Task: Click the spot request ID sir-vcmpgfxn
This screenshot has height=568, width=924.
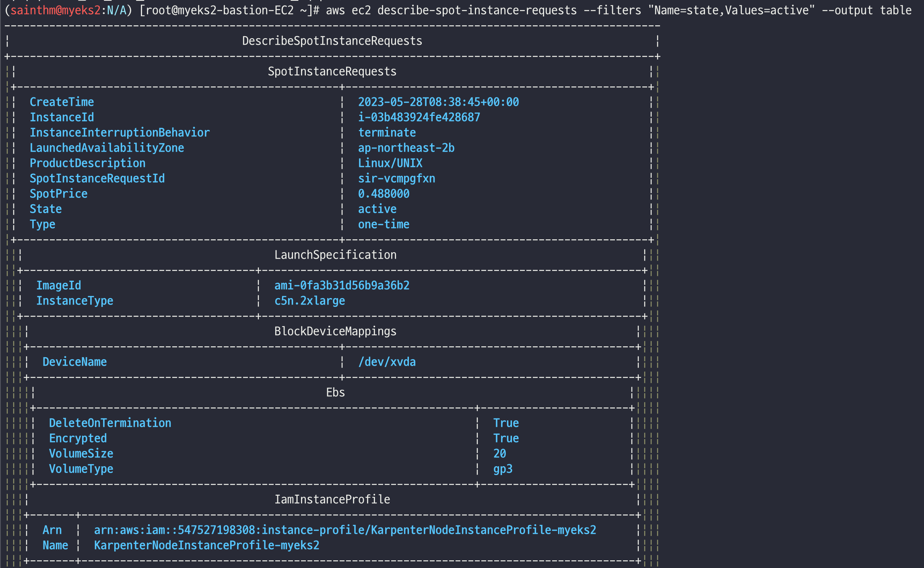Action: click(396, 178)
